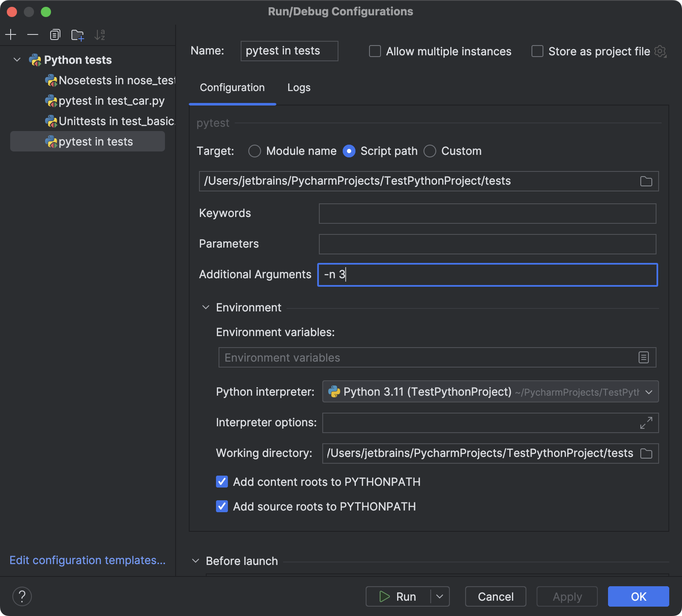Switch to the Logs tab
This screenshot has height=616, width=682.
point(298,88)
